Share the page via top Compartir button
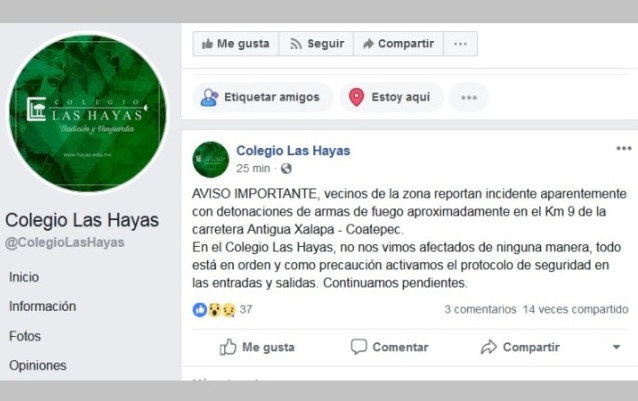This screenshot has height=401, width=638. tap(398, 44)
